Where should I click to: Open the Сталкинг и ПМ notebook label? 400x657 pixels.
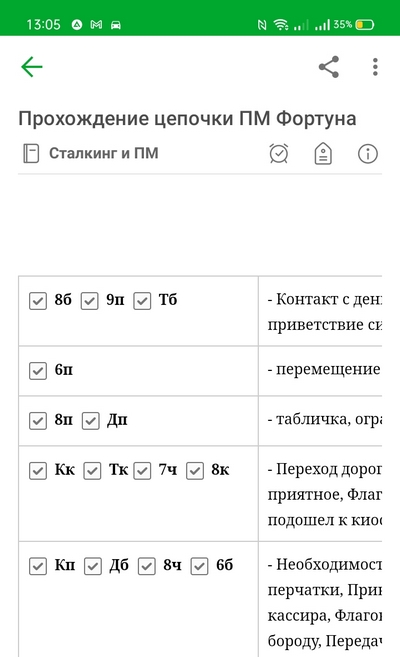[104, 153]
